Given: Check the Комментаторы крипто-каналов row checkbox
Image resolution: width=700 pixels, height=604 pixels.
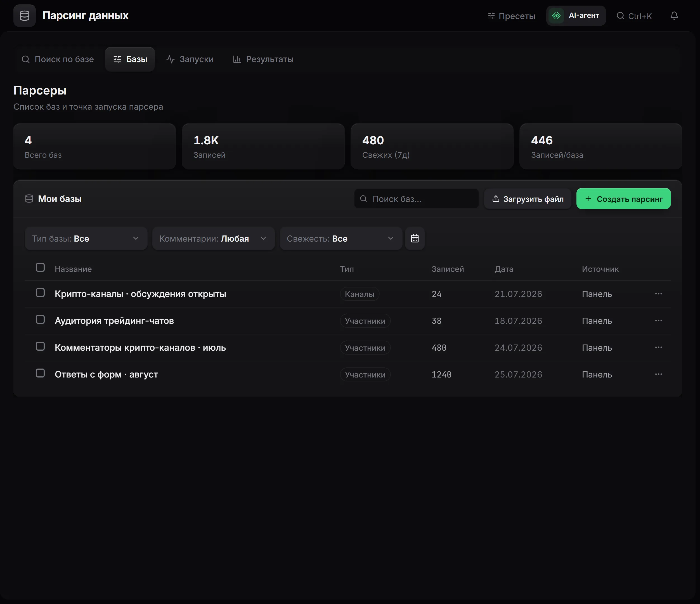Looking at the screenshot, I should pos(40,346).
